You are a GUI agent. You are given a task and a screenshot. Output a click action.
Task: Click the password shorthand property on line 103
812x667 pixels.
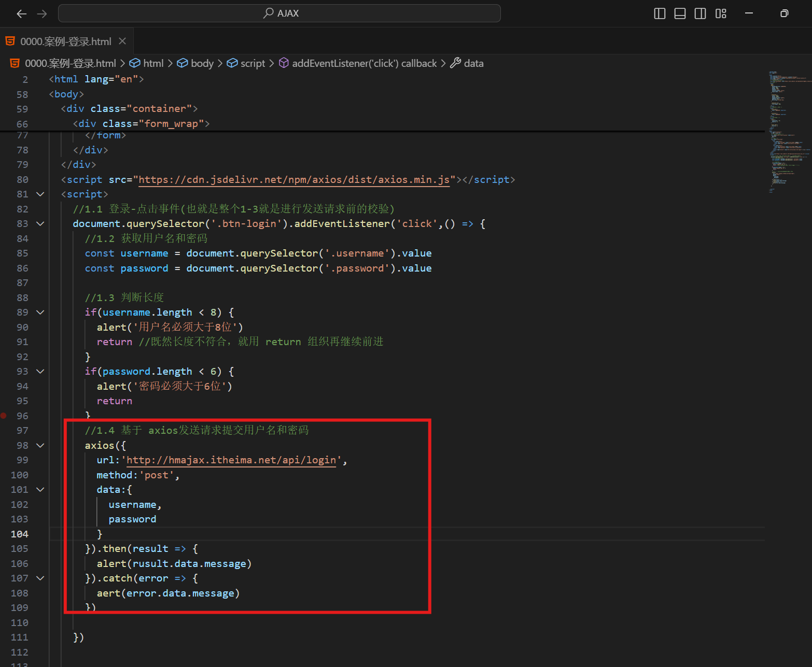(x=132, y=519)
